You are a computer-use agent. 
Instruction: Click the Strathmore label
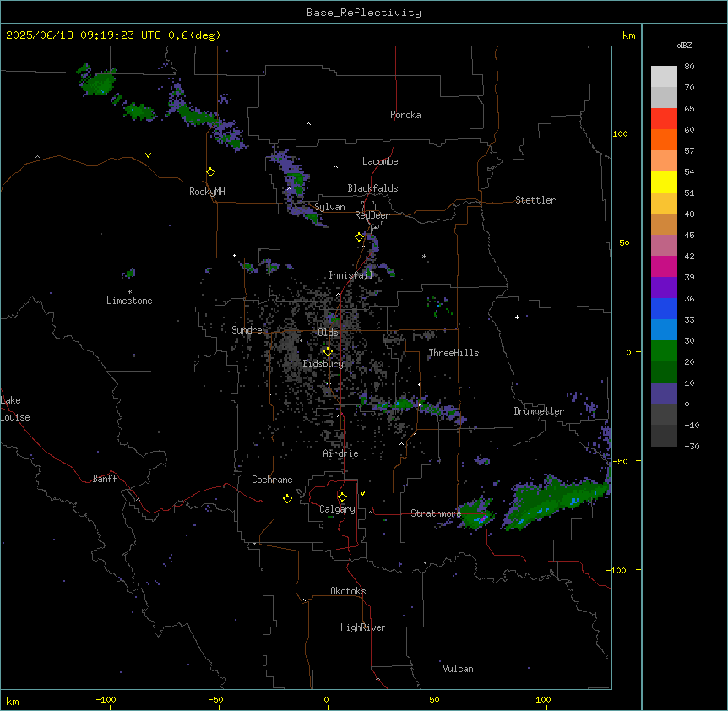click(x=436, y=513)
